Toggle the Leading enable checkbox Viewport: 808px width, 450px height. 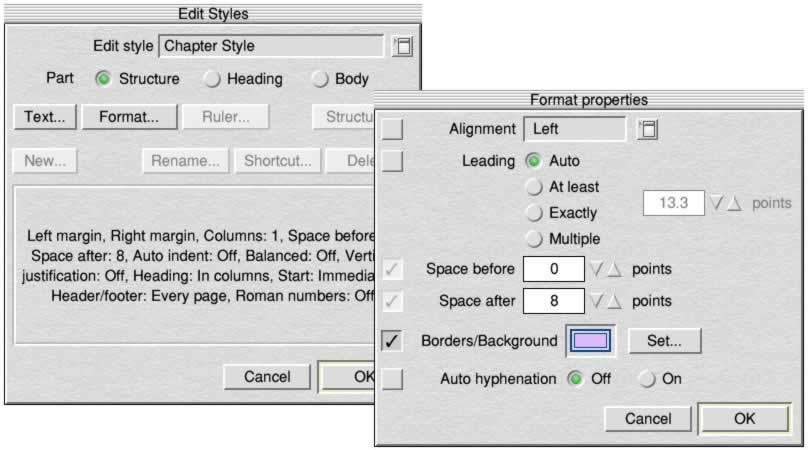tap(392, 161)
